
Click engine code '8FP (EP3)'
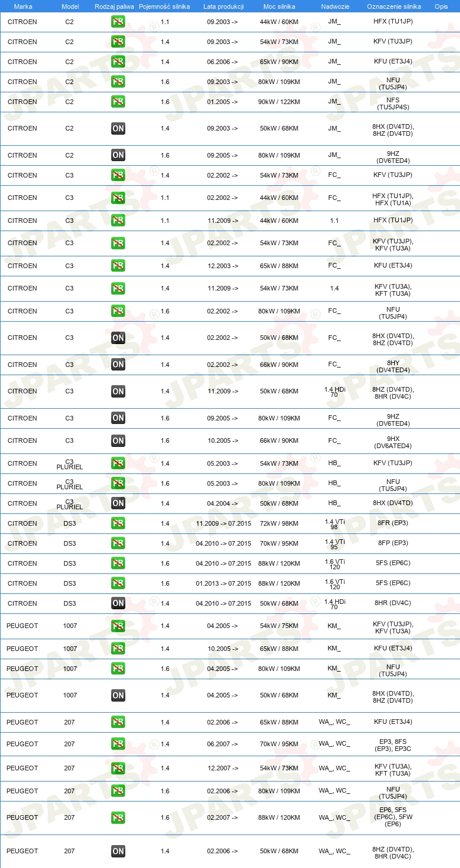(x=393, y=543)
